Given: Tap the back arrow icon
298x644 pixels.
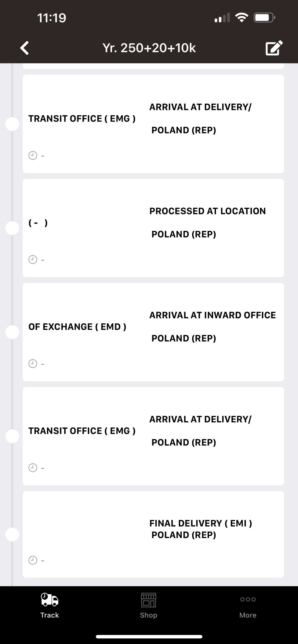Looking at the screenshot, I should [x=25, y=48].
